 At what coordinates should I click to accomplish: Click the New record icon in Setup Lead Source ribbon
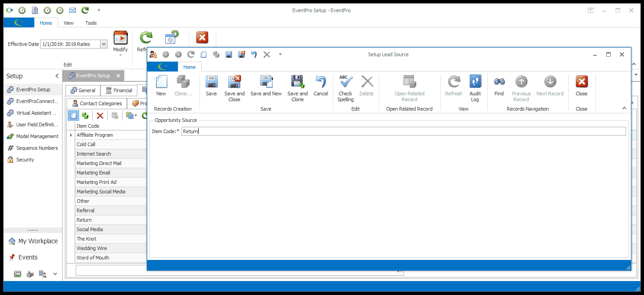[161, 82]
